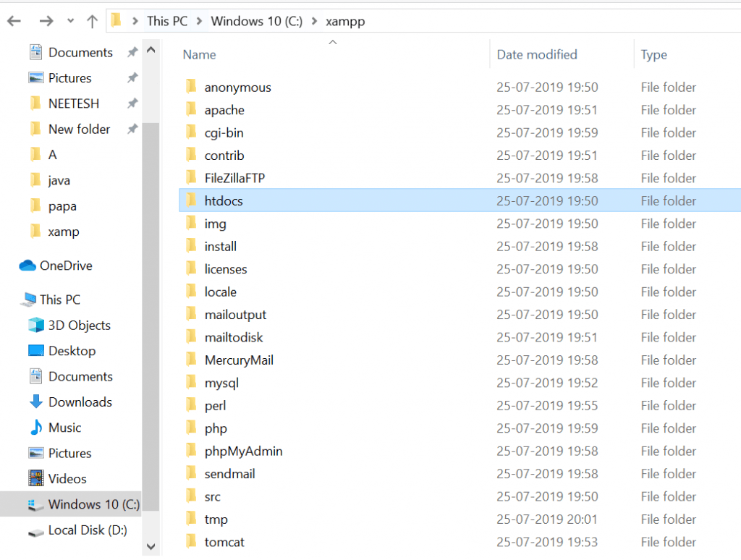Click Windows 10 (C:) in the address bar

pyautogui.click(x=256, y=20)
